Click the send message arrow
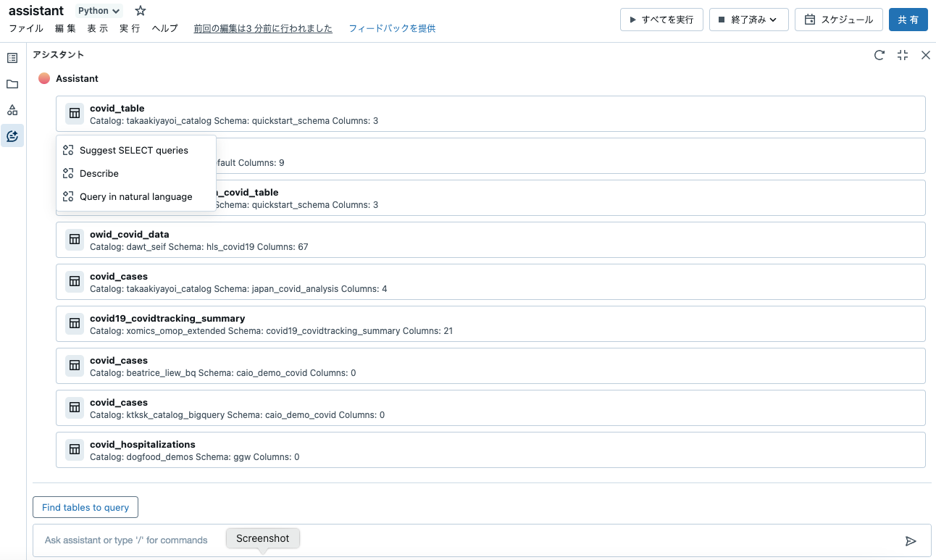 tap(911, 540)
